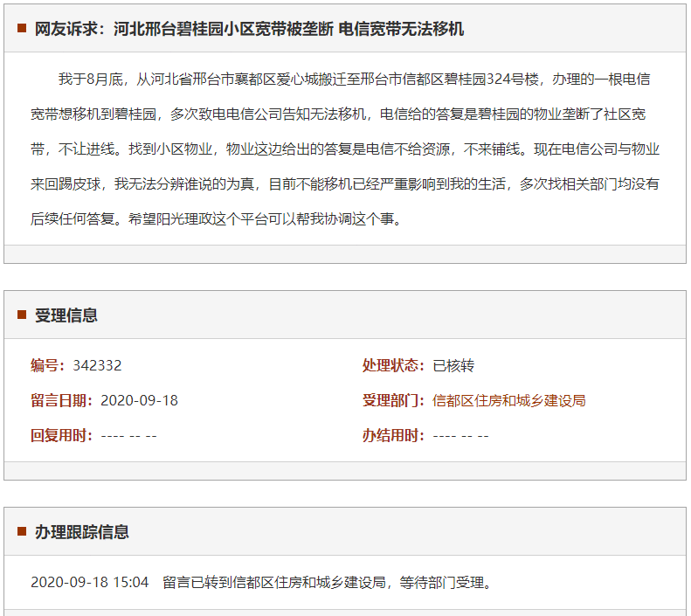Viewport: 691px width, 616px height.
Task: Click the red square icon beside 办理跟踪信息
Action: 22,532
